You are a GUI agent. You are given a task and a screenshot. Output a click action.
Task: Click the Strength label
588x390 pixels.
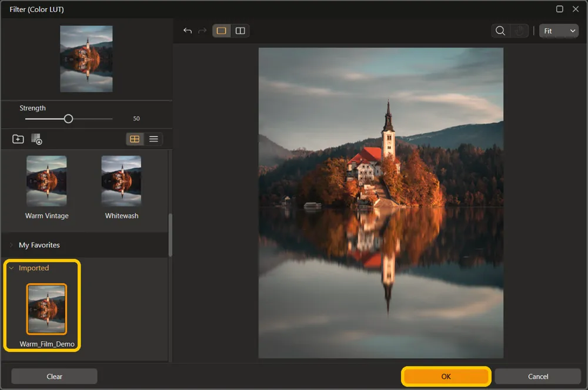click(32, 108)
